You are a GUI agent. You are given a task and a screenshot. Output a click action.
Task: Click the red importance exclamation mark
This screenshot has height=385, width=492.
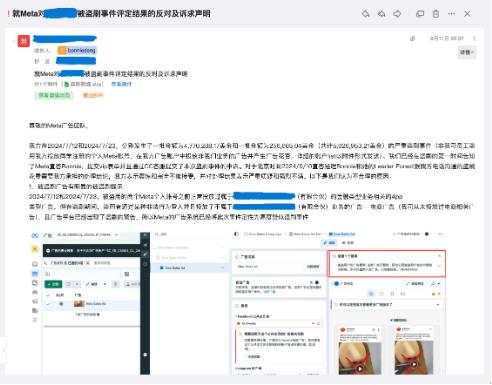8,14
